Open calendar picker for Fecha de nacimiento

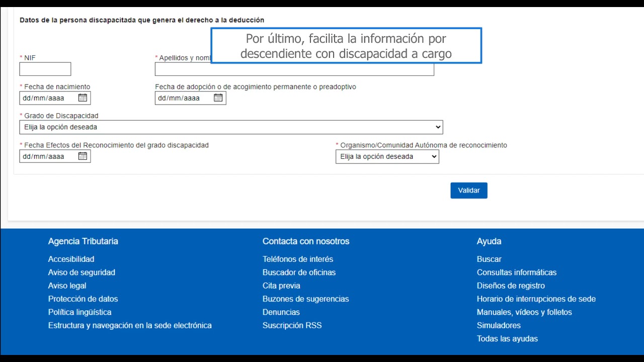click(x=83, y=98)
